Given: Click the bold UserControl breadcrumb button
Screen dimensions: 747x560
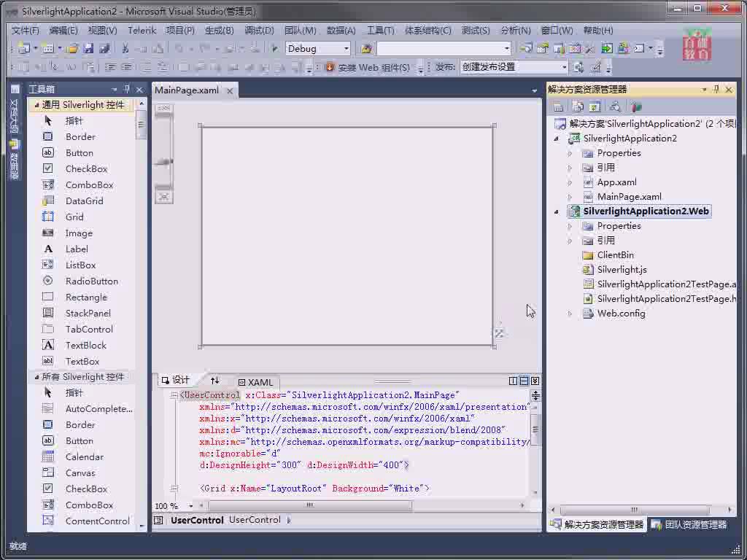Looking at the screenshot, I should [x=197, y=520].
